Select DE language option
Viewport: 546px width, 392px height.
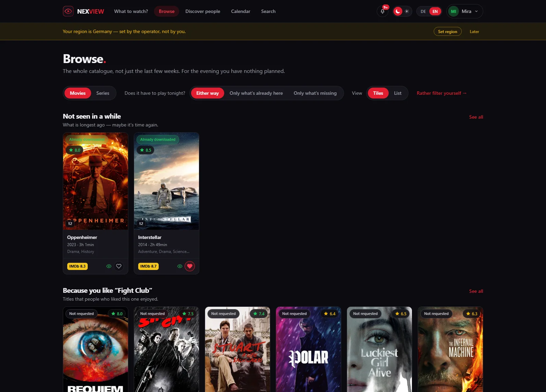pos(423,11)
